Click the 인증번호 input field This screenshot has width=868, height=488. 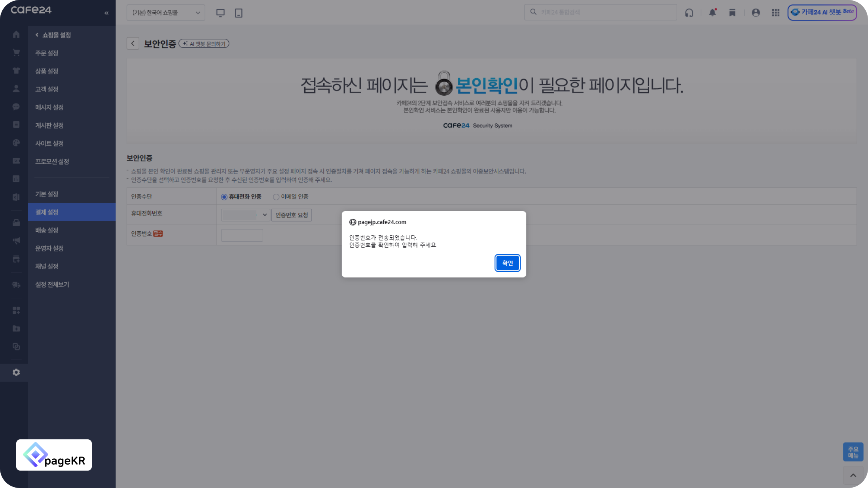pos(242,235)
